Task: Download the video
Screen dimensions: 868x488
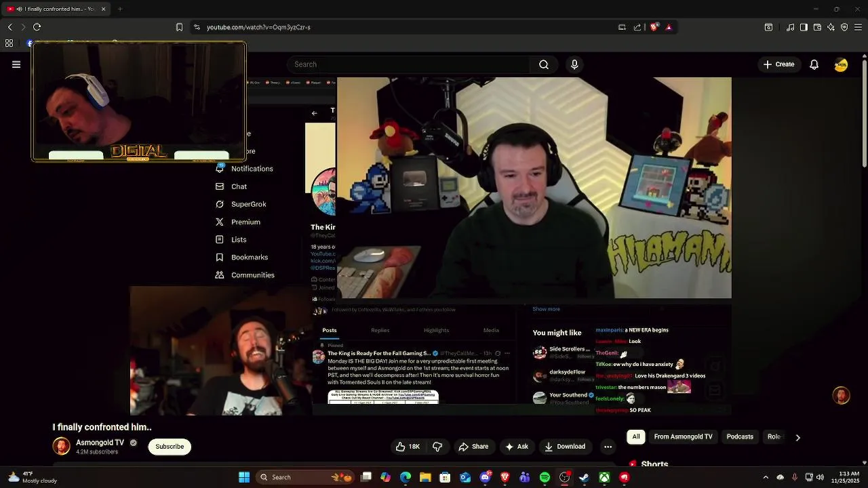Action: click(565, 447)
